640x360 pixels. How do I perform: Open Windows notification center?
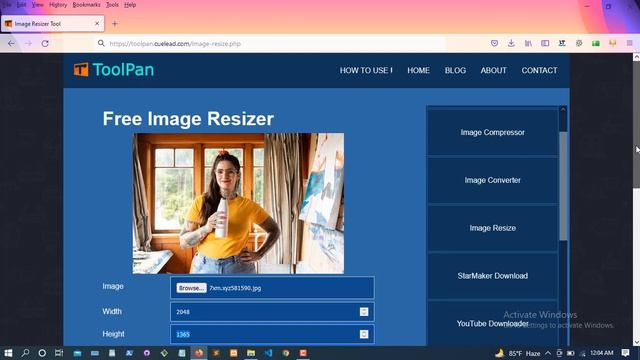coord(626,353)
